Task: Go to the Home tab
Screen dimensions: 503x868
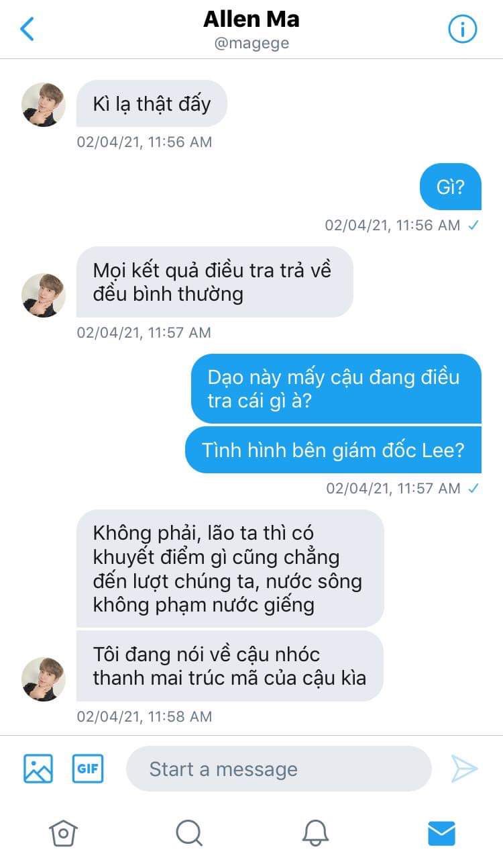Action: [63, 833]
